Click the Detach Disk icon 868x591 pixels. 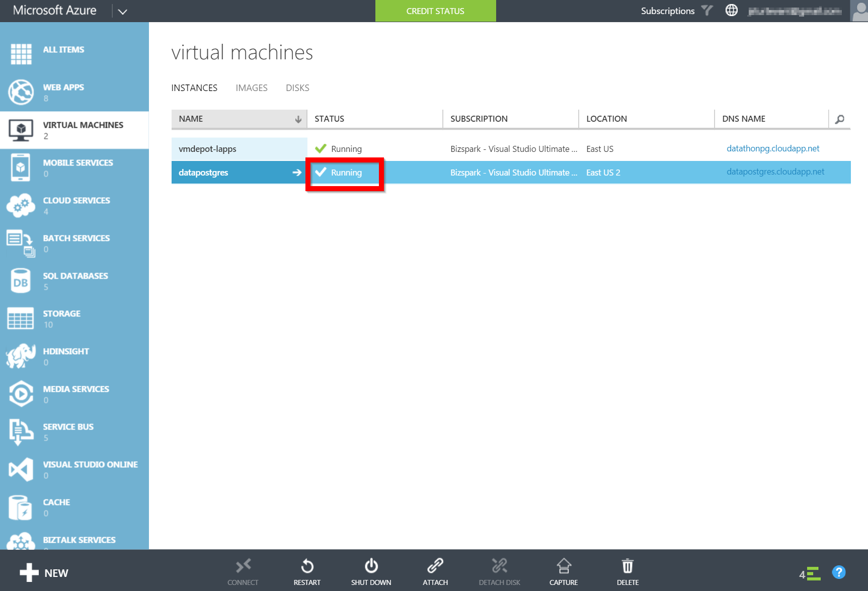coord(500,566)
